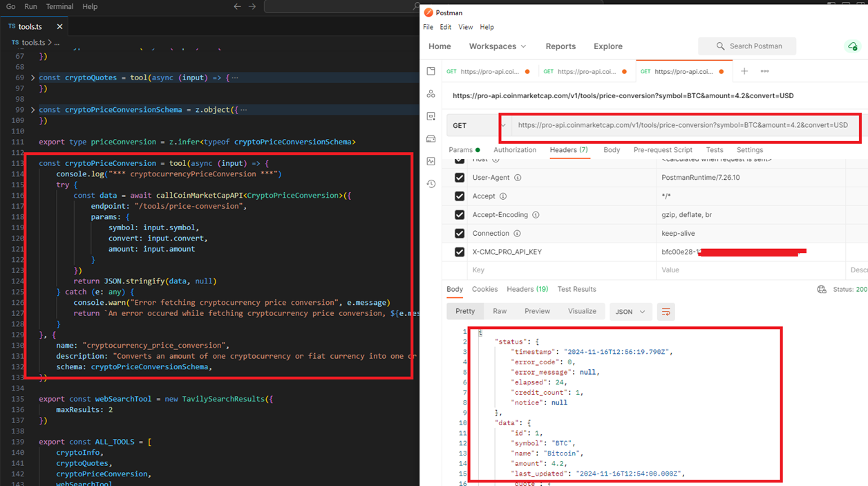Open the Monitors sidebar icon in Postman

431,161
